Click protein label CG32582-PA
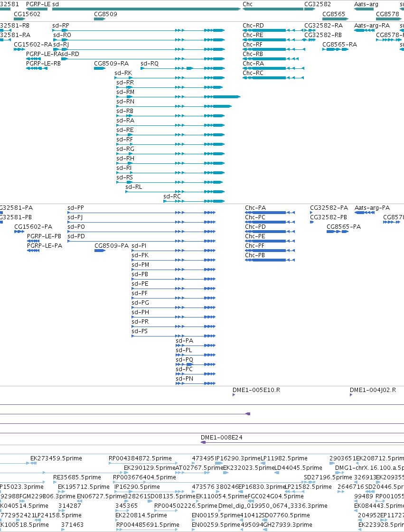This screenshot has height=532, width=404. pos(329,208)
